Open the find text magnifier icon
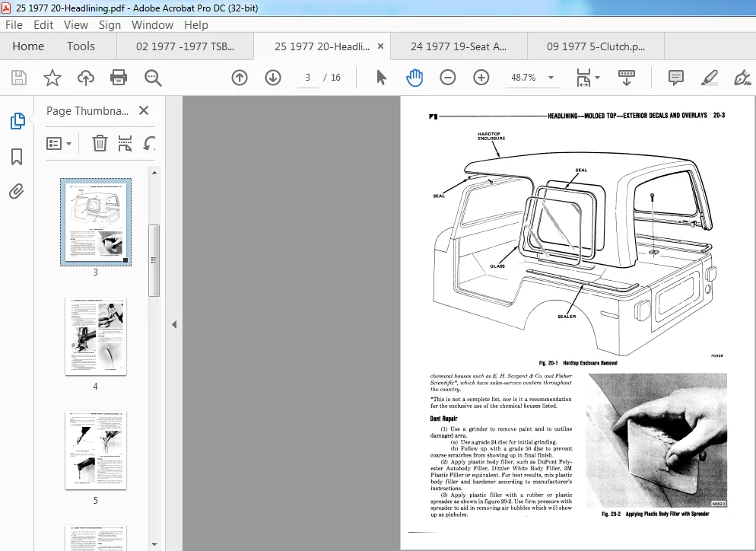The width and height of the screenshot is (756, 551). 153,78
